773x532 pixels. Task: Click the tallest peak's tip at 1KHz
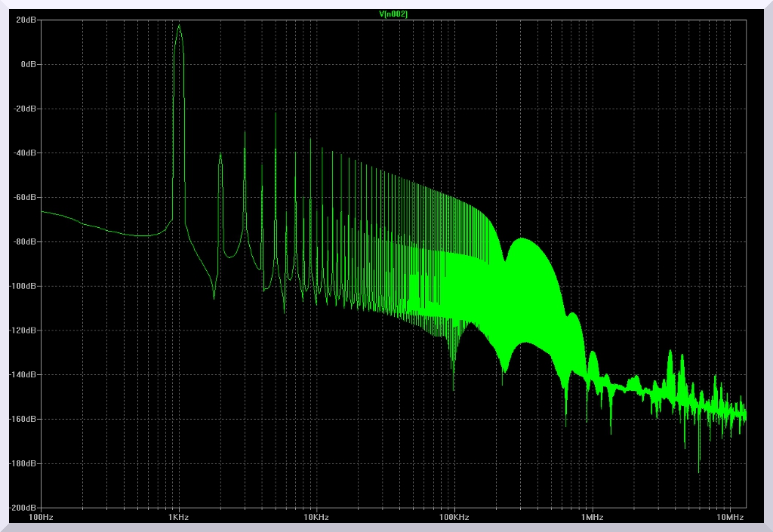click(x=179, y=26)
